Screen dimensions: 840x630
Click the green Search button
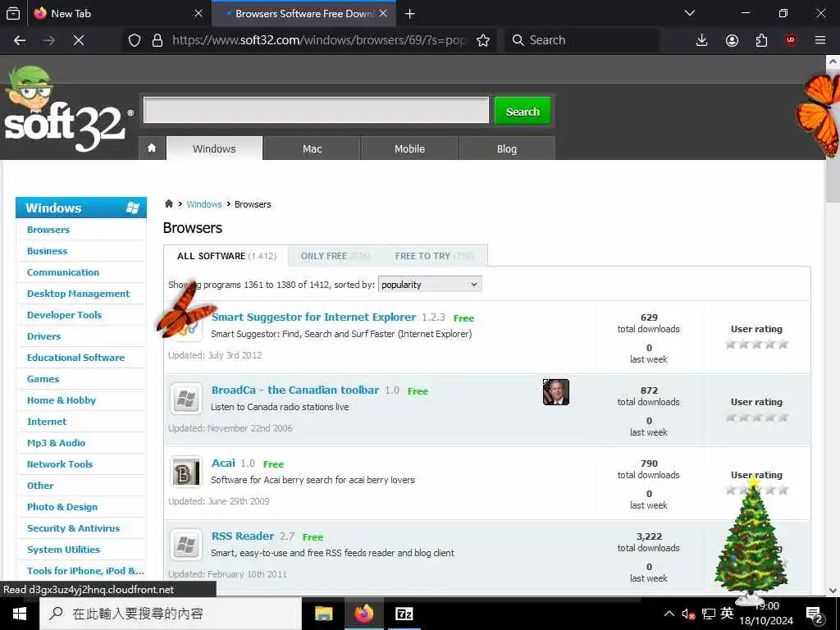click(523, 111)
